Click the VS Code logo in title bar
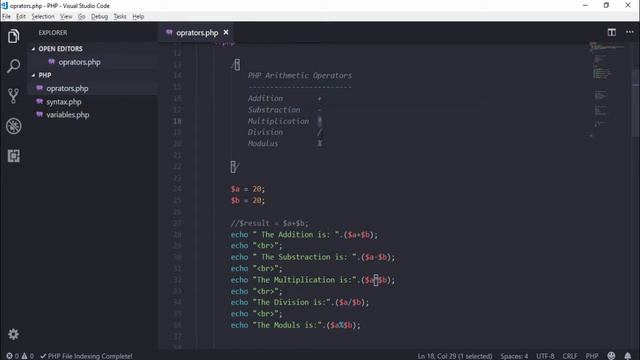Screen dimensions: 640x360 coord(4,5)
